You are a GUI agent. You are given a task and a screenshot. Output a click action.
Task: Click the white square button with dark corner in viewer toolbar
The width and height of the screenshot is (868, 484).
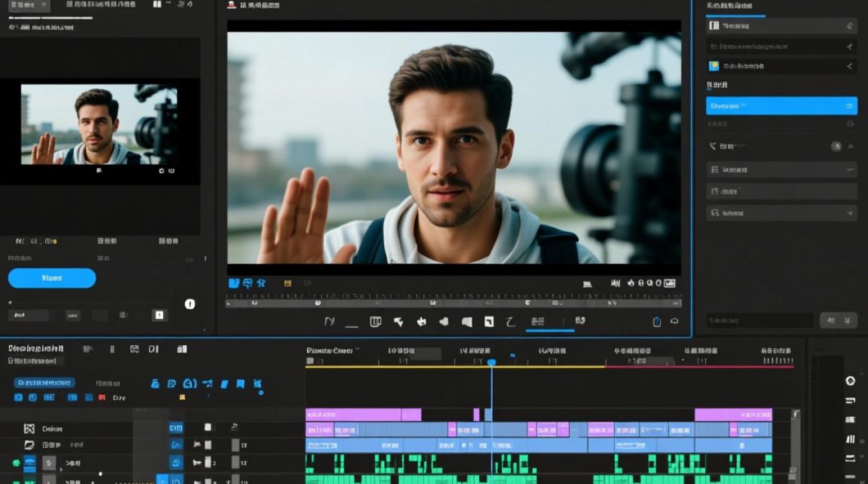[489, 321]
